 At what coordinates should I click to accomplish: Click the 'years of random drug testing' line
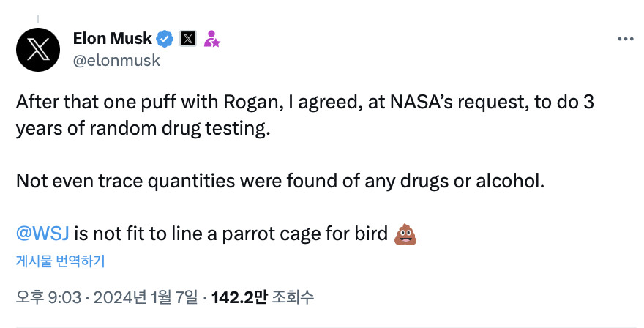click(x=143, y=129)
